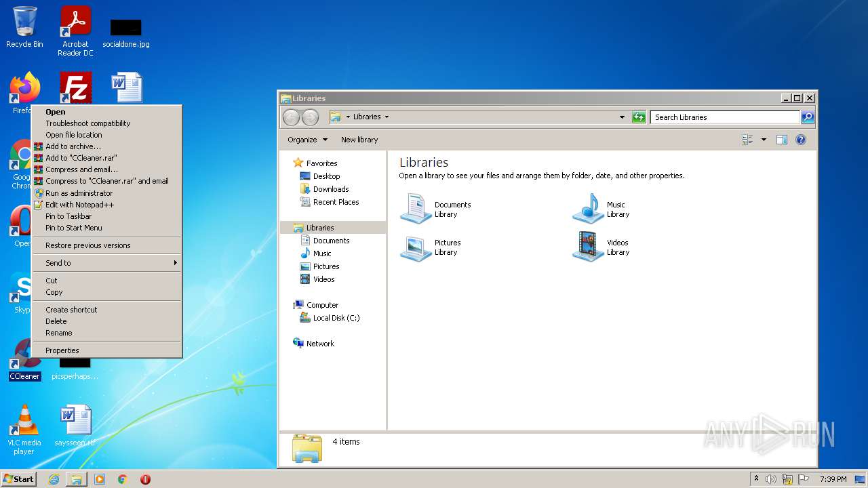Open Properties from context menu
Screen dimensions: 868x488
click(x=107, y=350)
